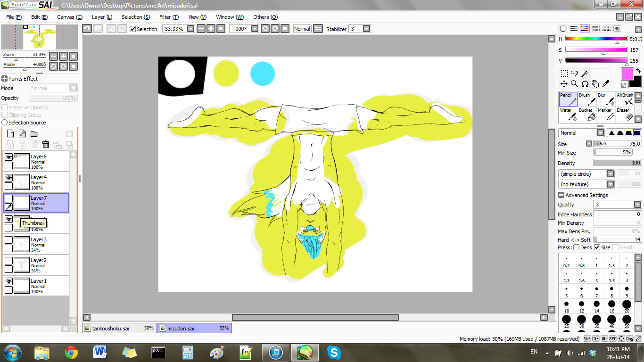Pick the AirBrush tool
Viewport: 644px width, 362px height.
click(x=626, y=99)
